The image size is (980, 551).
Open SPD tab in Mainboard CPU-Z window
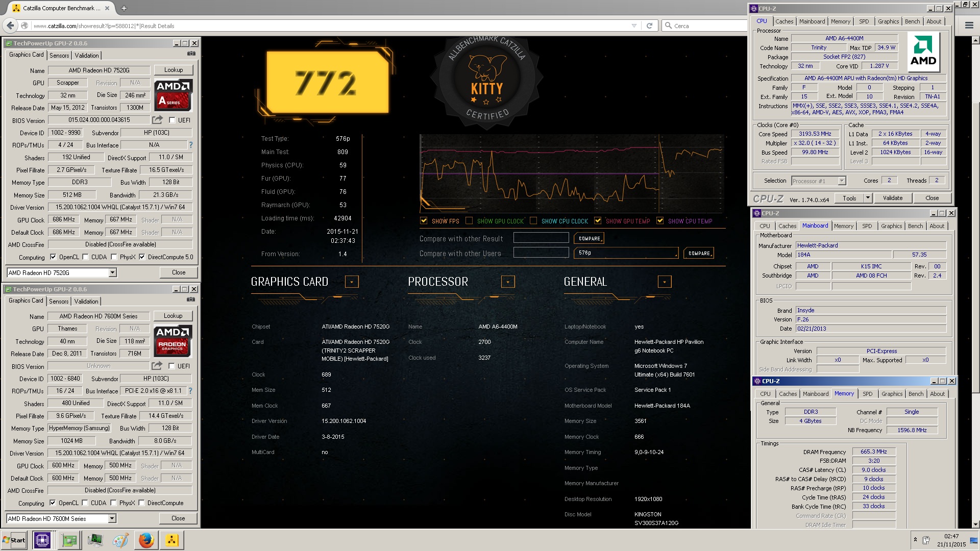click(x=867, y=226)
